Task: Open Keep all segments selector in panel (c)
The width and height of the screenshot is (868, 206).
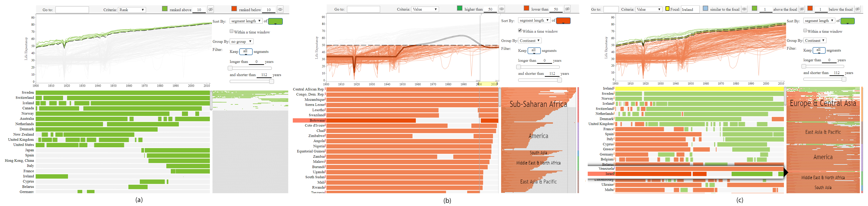Action: click(819, 50)
